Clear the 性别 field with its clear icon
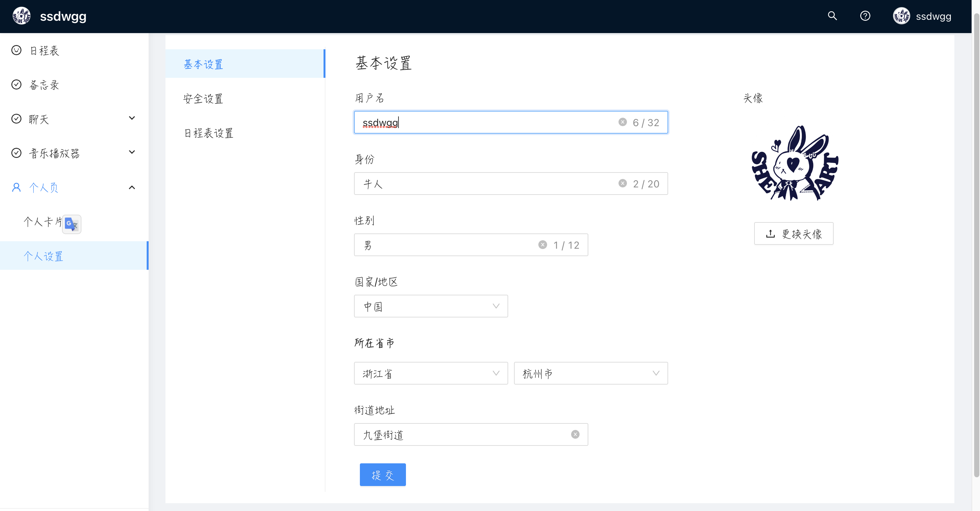 (x=543, y=245)
